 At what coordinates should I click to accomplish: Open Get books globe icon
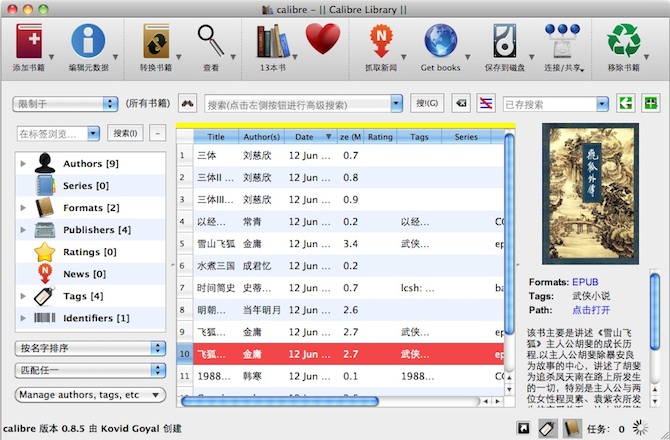pos(441,41)
